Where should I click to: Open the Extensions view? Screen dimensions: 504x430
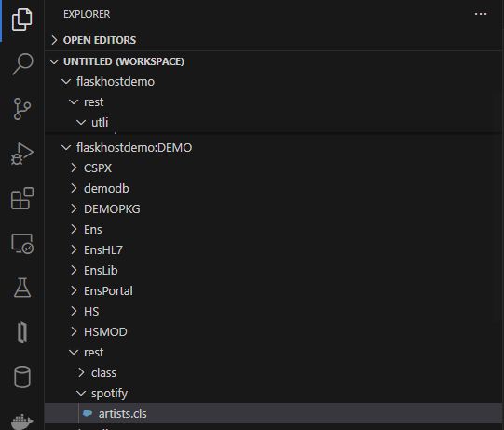point(22,198)
